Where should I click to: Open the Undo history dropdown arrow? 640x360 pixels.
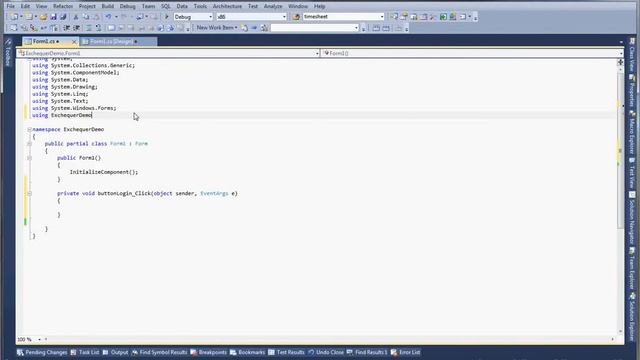[116, 17]
